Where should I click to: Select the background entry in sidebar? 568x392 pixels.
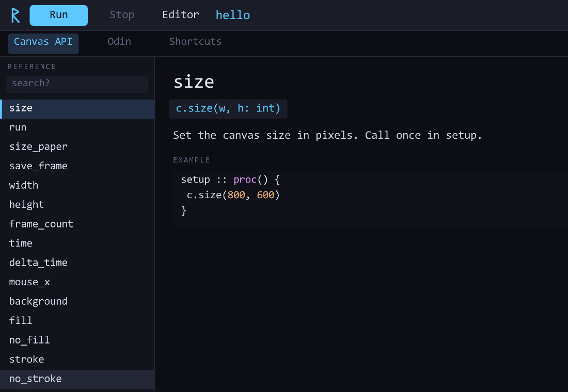coord(77,302)
